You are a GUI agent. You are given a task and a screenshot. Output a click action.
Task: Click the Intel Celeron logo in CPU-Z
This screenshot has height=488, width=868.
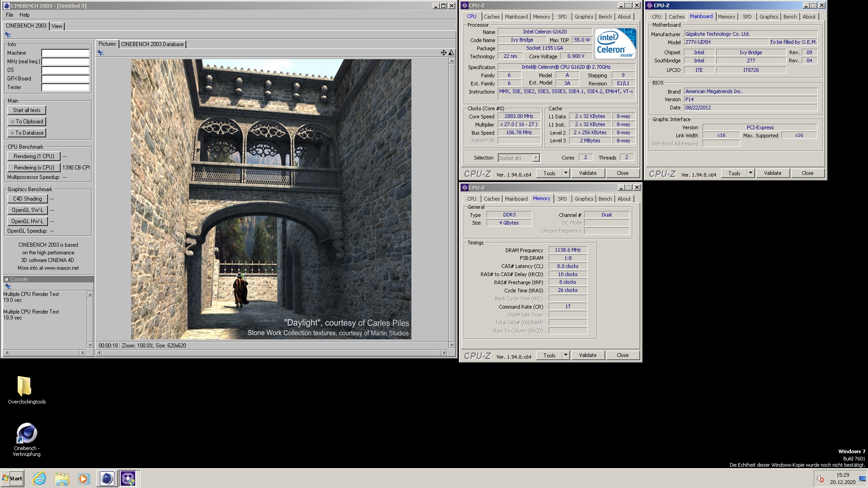[x=615, y=43]
